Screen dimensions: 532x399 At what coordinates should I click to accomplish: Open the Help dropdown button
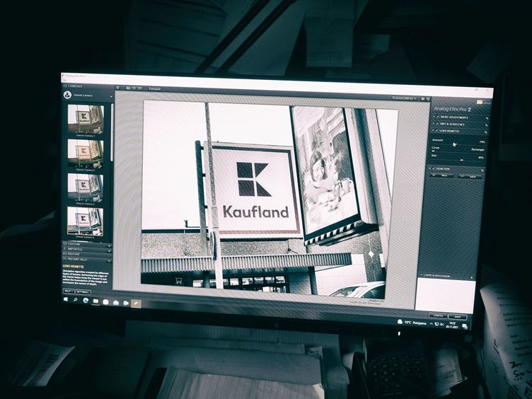click(69, 291)
